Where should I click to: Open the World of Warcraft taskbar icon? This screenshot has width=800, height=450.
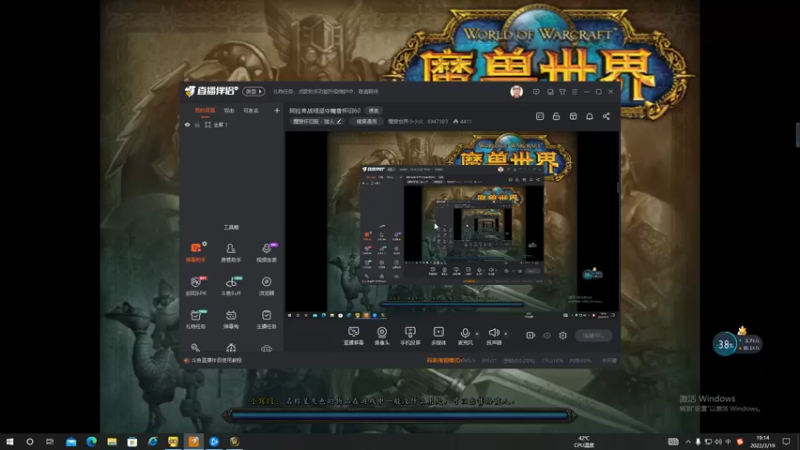[234, 441]
